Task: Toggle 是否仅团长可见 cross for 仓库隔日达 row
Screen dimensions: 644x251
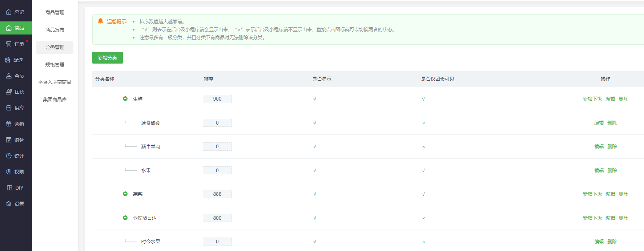Action: (x=423, y=218)
